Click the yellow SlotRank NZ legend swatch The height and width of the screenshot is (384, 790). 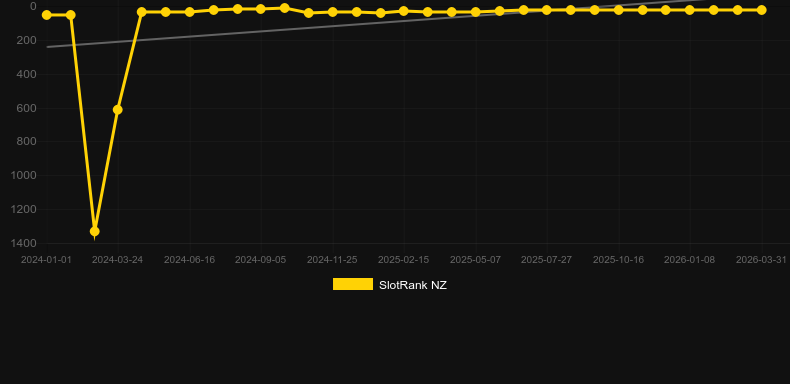(353, 284)
